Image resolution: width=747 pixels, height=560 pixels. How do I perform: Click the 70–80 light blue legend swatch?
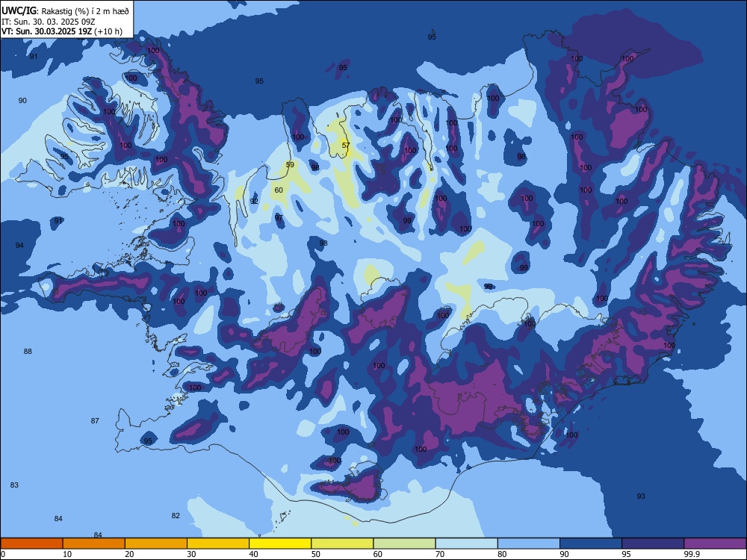[x=466, y=544]
